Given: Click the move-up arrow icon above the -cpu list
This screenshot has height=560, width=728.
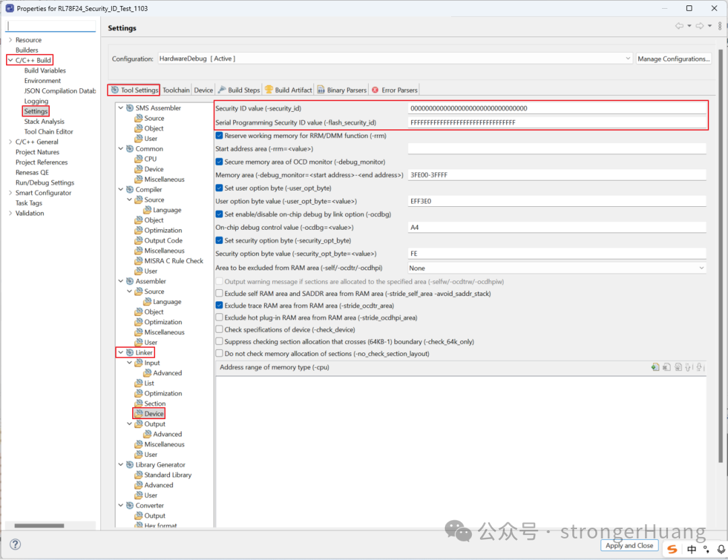Looking at the screenshot, I should (687, 367).
